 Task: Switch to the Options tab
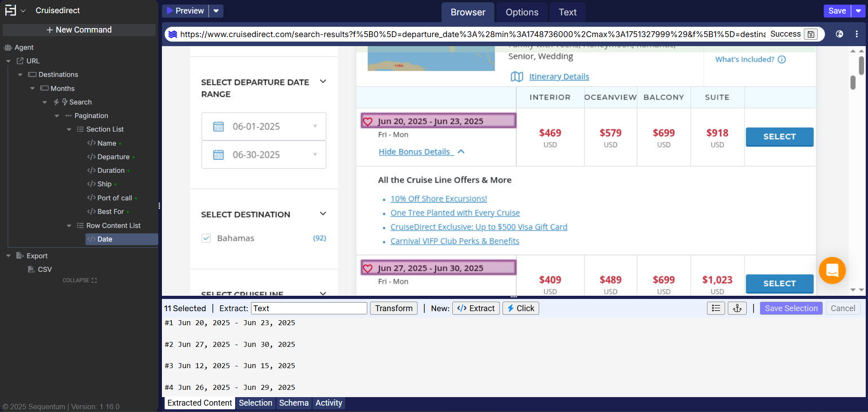(x=522, y=12)
